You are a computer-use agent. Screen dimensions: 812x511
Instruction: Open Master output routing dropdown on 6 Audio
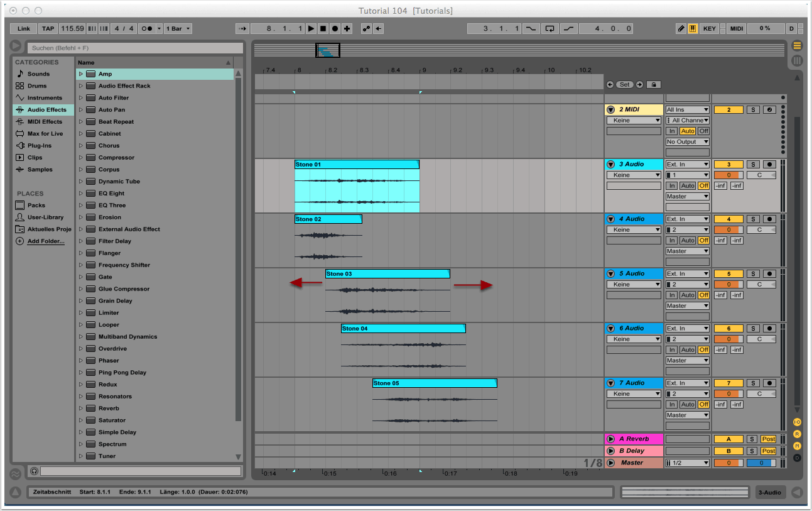click(687, 360)
